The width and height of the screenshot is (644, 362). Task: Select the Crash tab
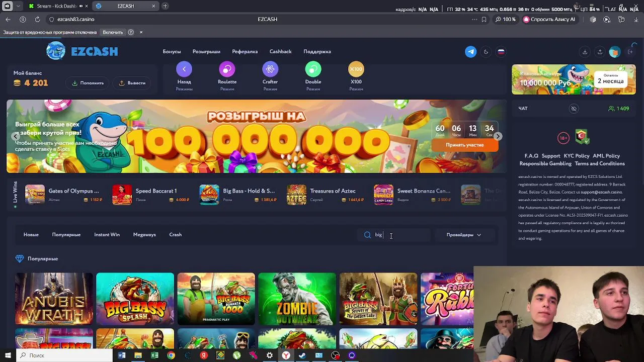pos(175,235)
